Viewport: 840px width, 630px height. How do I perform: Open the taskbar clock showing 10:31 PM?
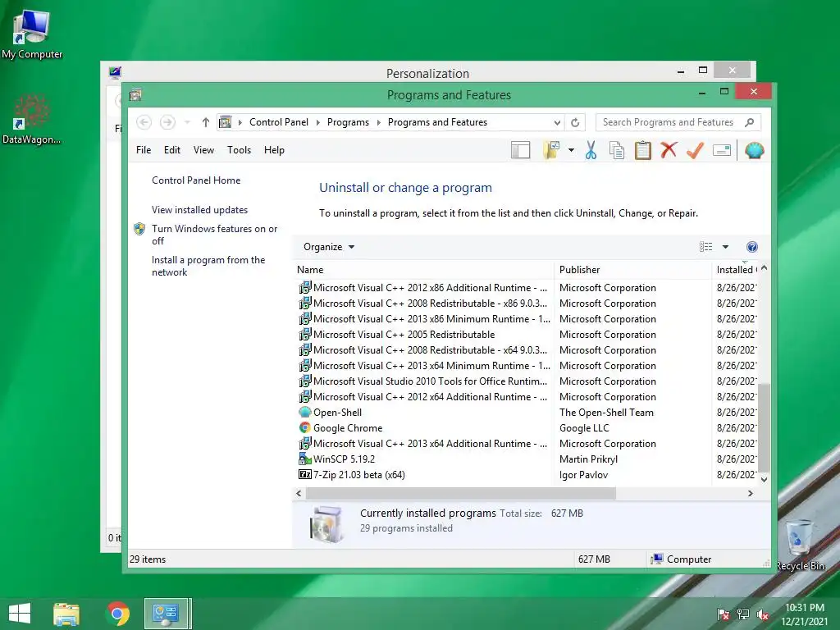click(x=804, y=614)
